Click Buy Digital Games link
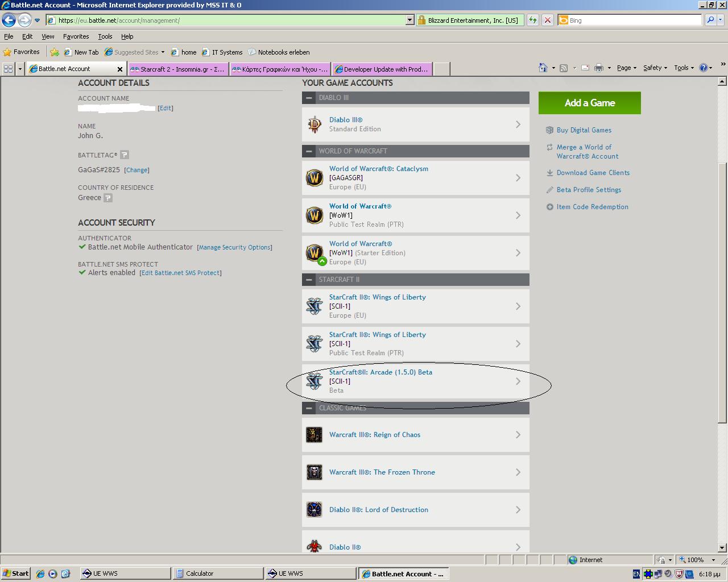 pyautogui.click(x=584, y=130)
